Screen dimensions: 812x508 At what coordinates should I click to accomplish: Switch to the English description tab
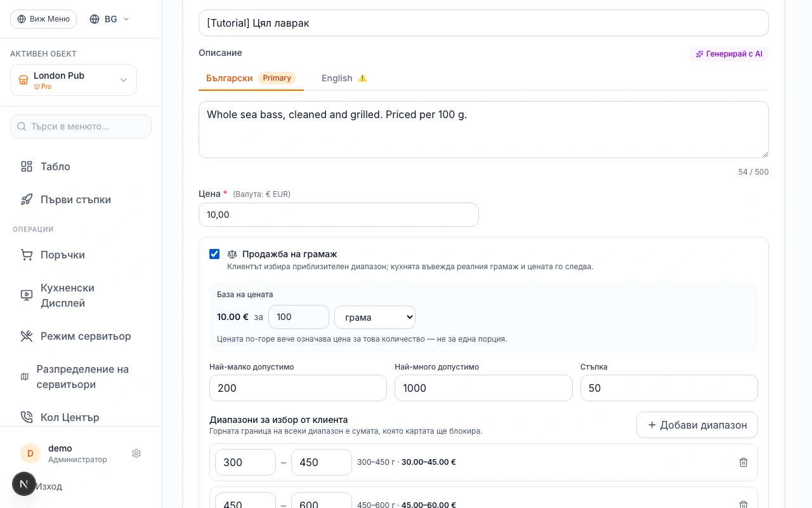coord(344,78)
